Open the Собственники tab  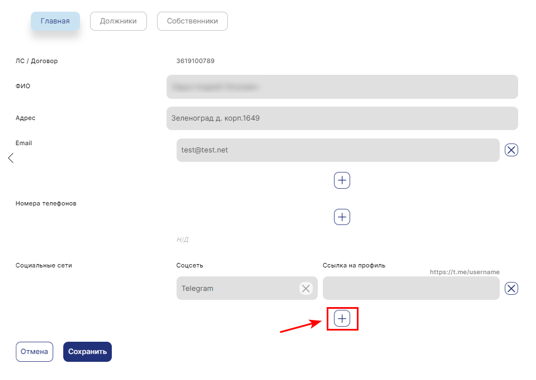(192, 21)
